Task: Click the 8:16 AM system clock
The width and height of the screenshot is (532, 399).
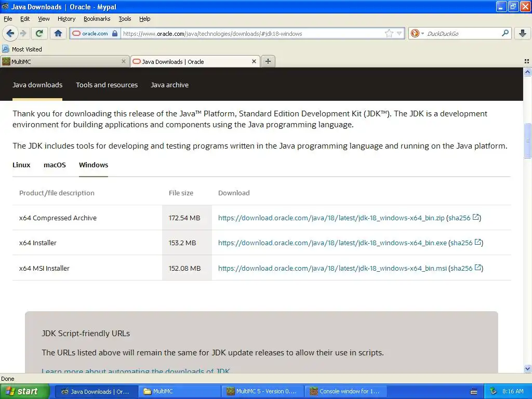Action: click(513, 391)
